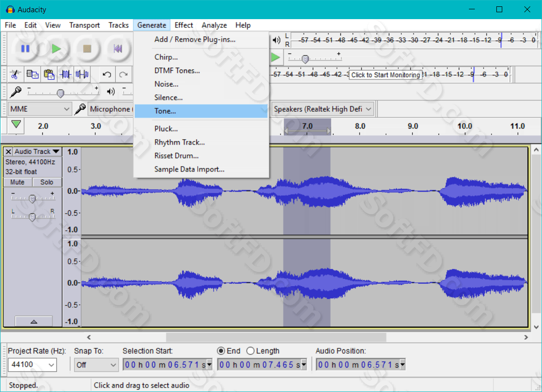Click the playback speed slider knob

click(305, 59)
